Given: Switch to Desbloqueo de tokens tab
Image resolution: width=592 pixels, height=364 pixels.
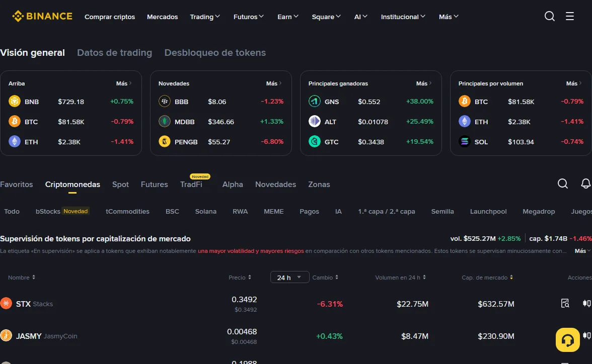Looking at the screenshot, I should tap(215, 52).
